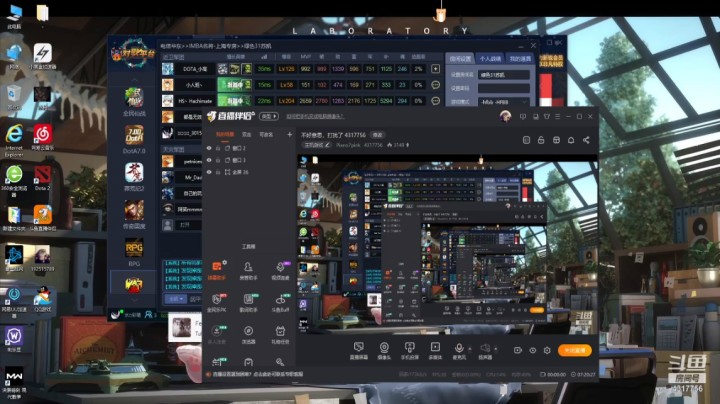
Task: Open the person-shaped assistant tool
Action: click(248, 270)
